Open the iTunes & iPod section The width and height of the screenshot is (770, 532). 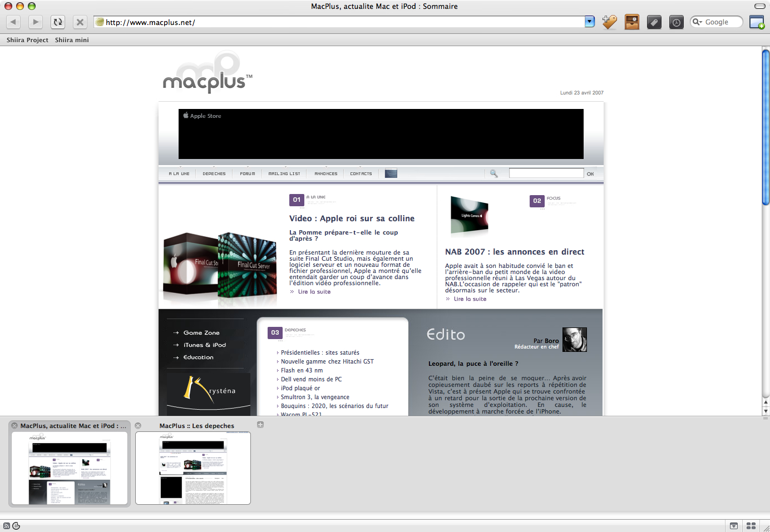click(x=205, y=345)
